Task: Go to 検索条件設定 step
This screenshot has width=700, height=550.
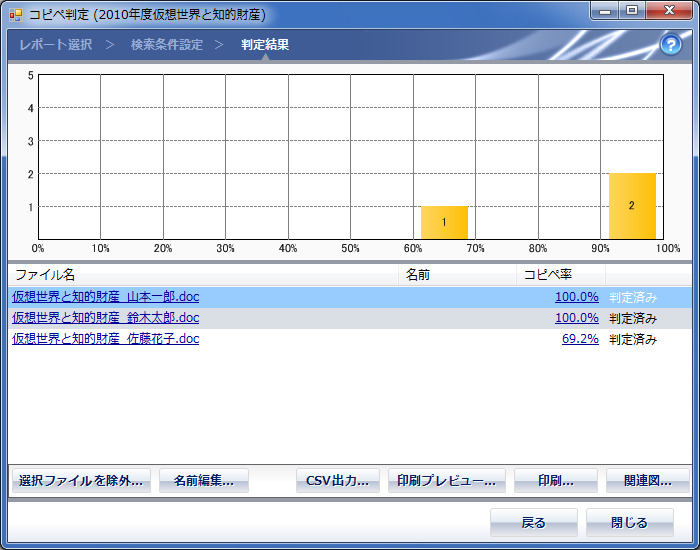Action: (x=167, y=45)
